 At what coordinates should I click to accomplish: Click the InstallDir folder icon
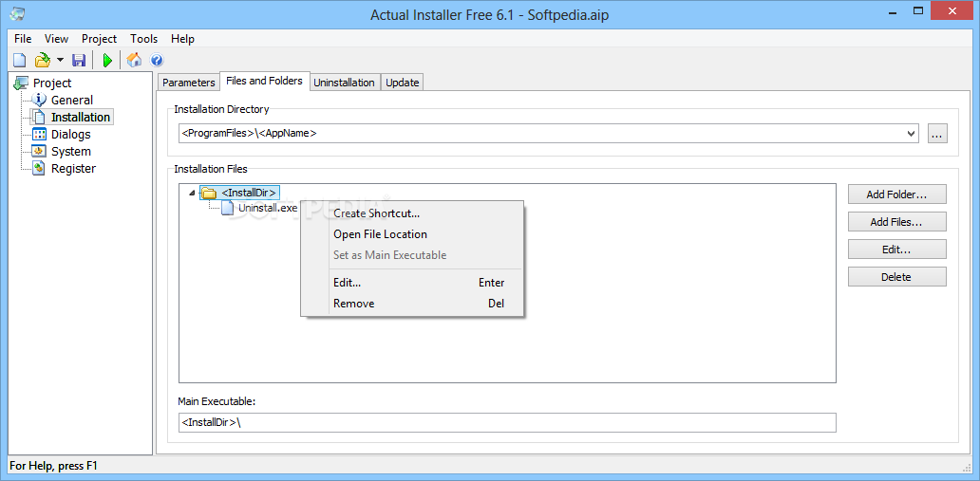pos(209,193)
